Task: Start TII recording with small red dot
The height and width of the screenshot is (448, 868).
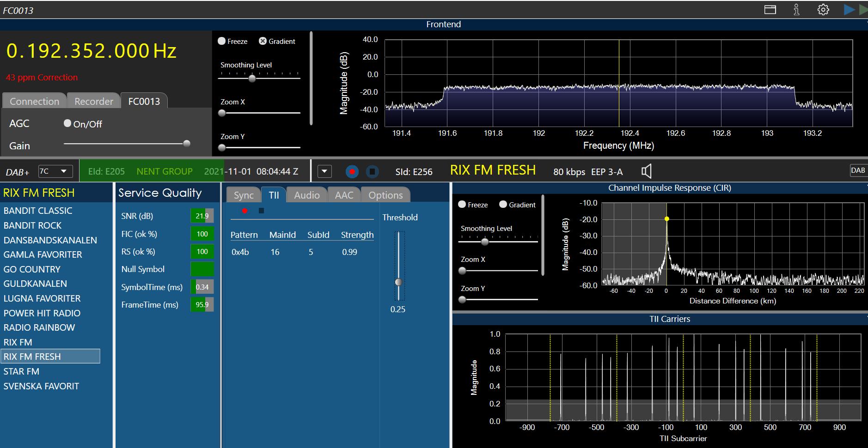Action: coord(245,211)
